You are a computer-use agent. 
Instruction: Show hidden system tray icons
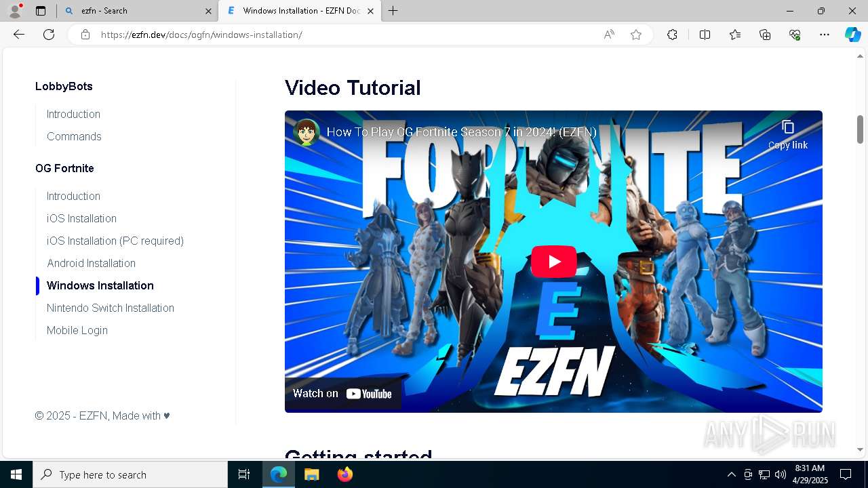pyautogui.click(x=731, y=474)
